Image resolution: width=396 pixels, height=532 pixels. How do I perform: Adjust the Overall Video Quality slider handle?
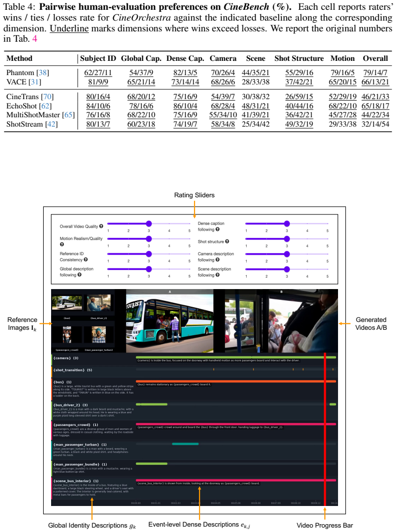pyautogui.click(x=149, y=224)
